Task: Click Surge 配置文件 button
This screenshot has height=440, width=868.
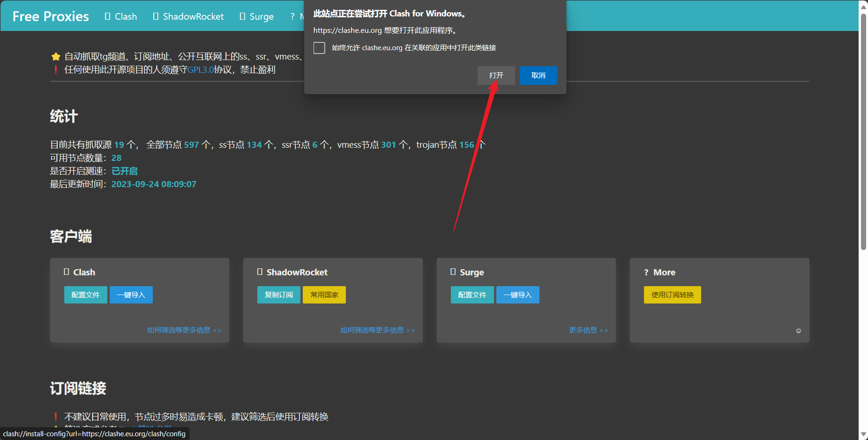Action: coord(472,295)
